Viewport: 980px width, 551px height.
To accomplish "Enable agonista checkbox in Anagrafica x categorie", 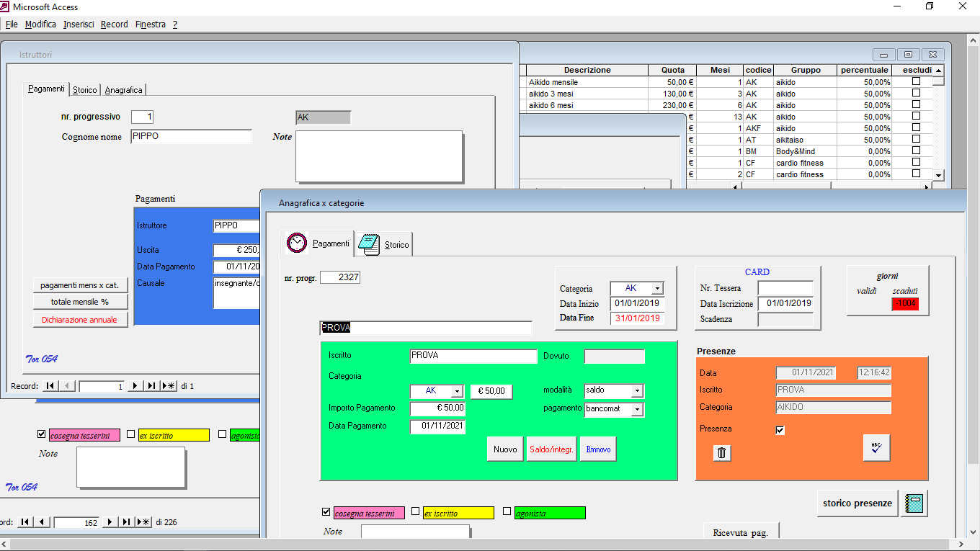I will 507,512.
